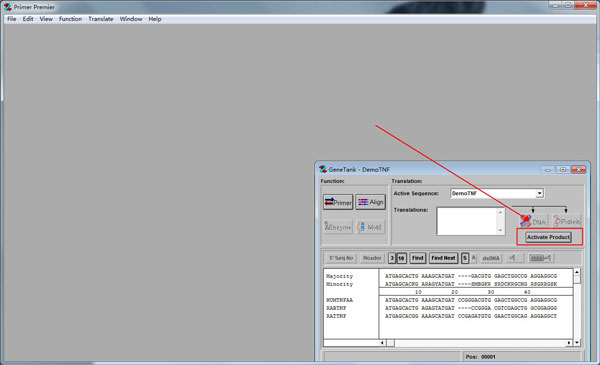600x365 pixels.
Task: Click the Primer Premier app icon
Action: (x=8, y=7)
